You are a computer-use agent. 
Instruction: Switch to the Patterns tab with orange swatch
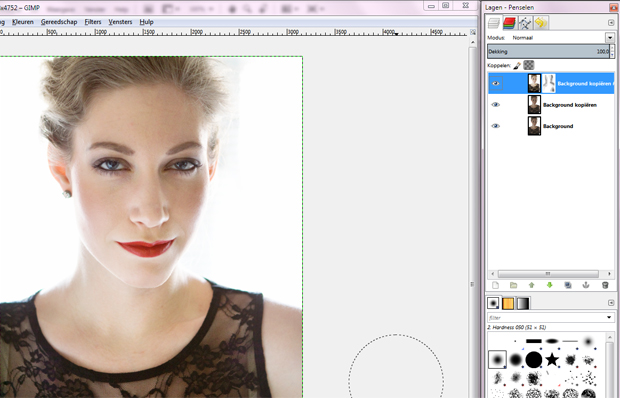coord(508,303)
